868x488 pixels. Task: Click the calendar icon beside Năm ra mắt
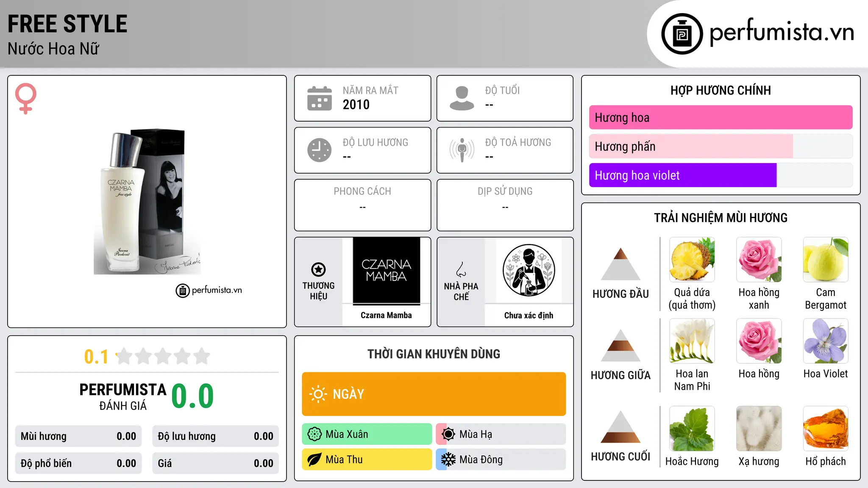(x=320, y=98)
